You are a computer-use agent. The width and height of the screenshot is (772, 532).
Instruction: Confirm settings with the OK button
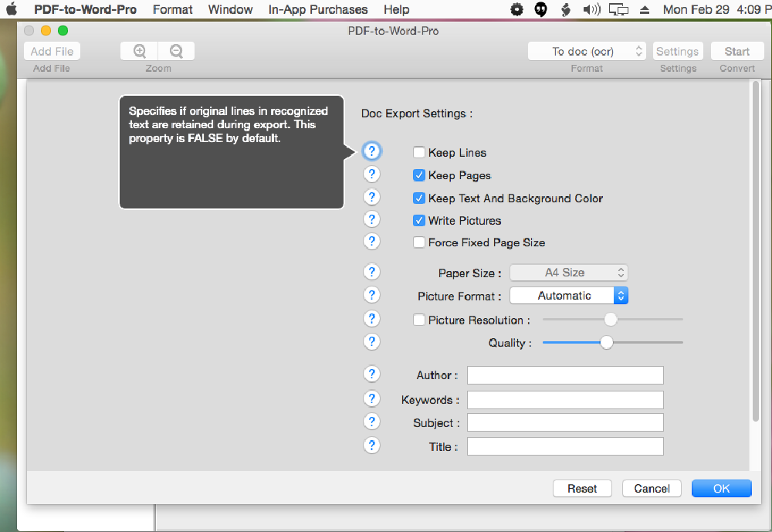(x=721, y=488)
